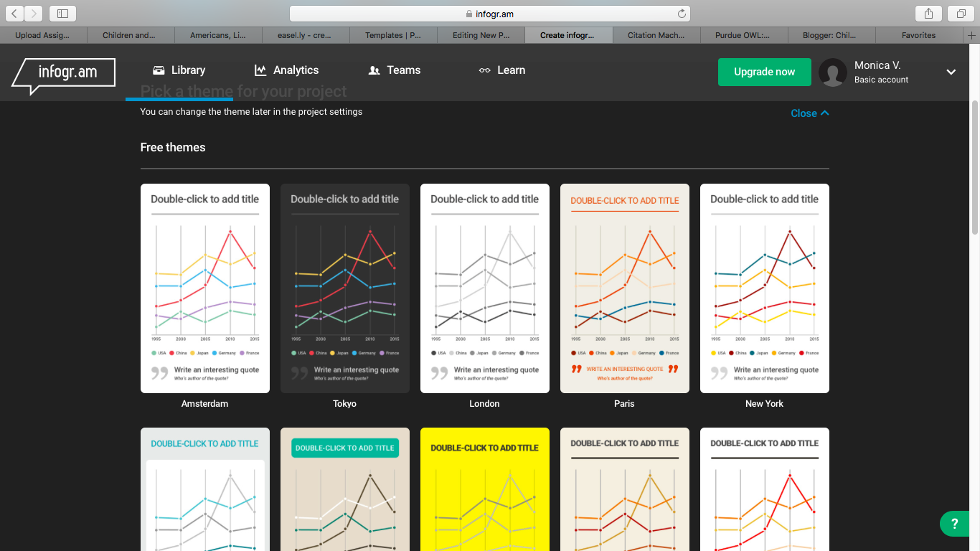Choose the yellow background theme thumbnail
Viewport: 980px width, 551px height.
pos(485,489)
